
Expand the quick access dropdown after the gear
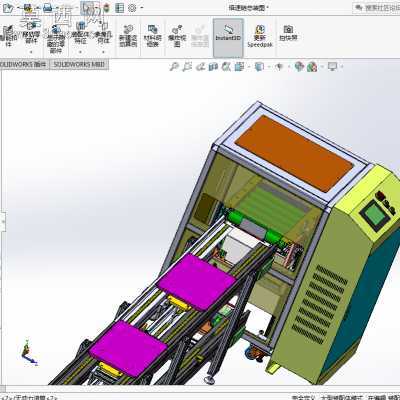142,8
